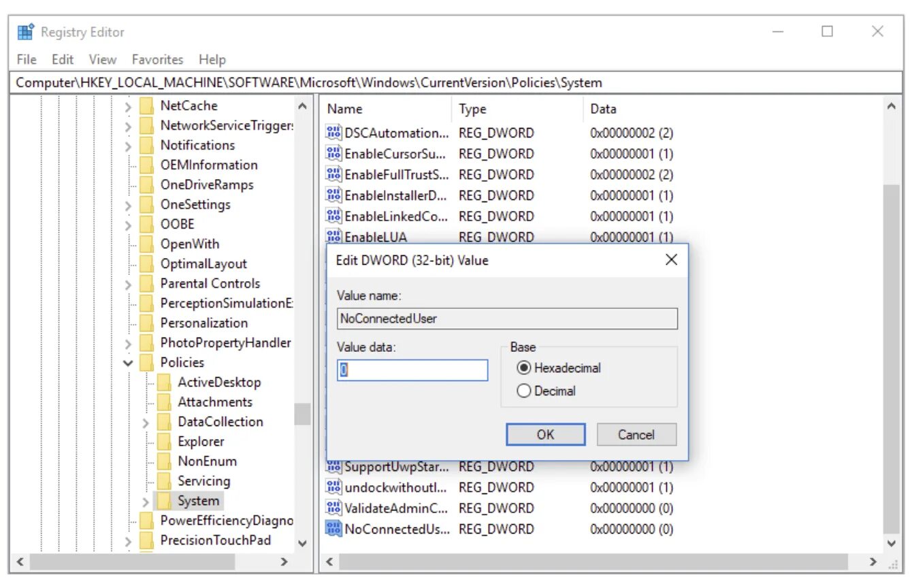
Task: Click the OneDriveRamps folder icon
Action: click(146, 185)
